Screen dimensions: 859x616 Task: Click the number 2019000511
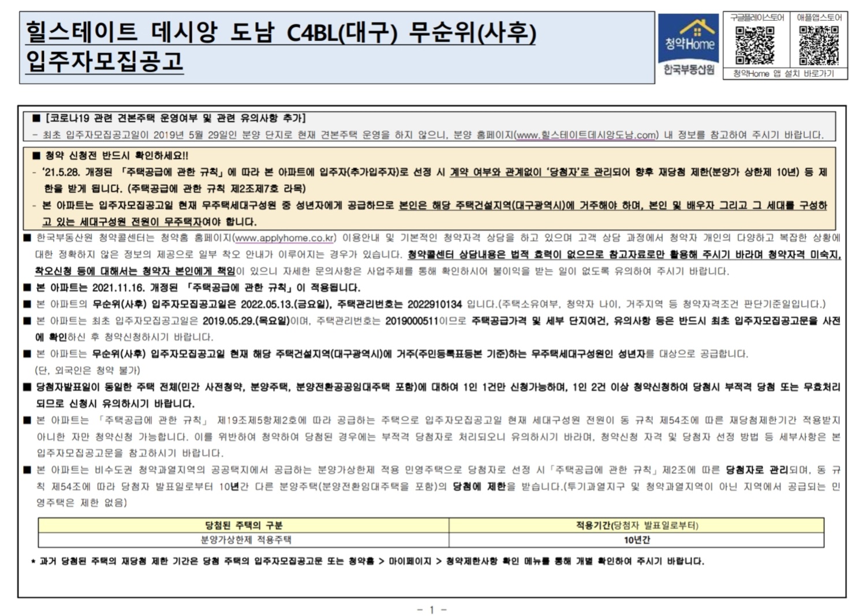[412, 321]
